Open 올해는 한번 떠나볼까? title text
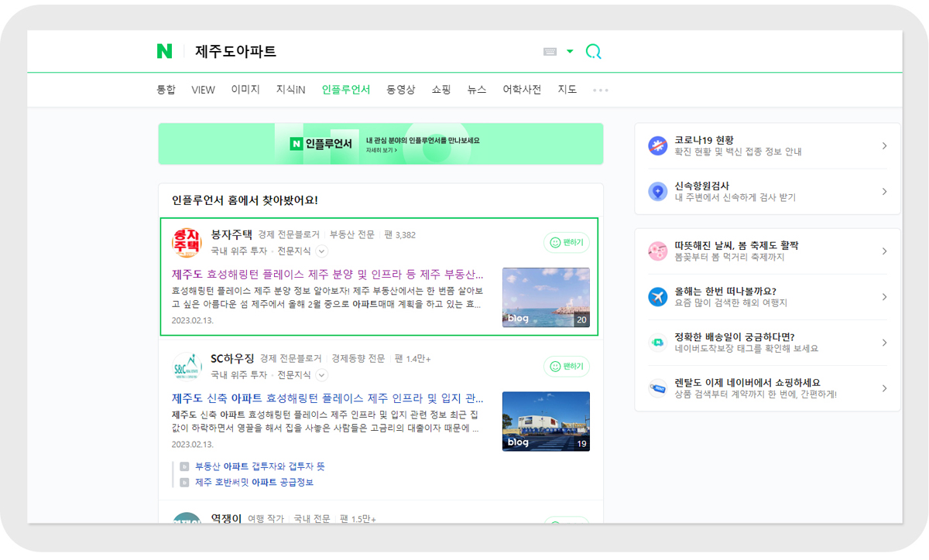 click(725, 291)
